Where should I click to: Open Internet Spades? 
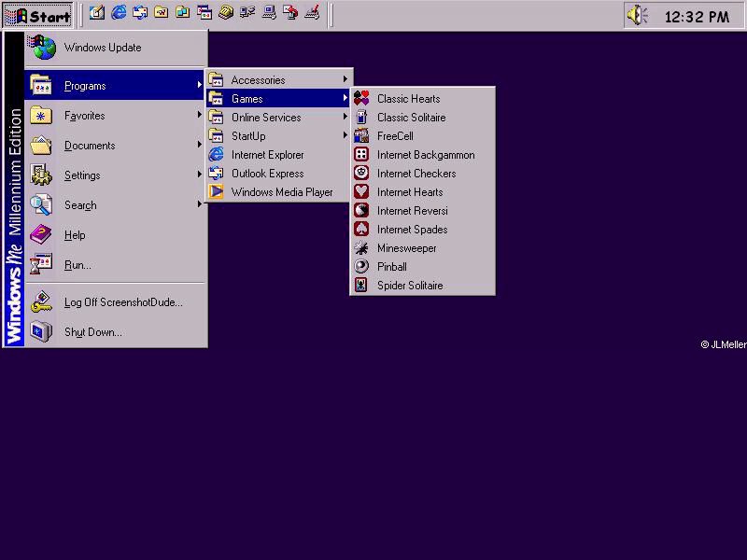pos(423,229)
